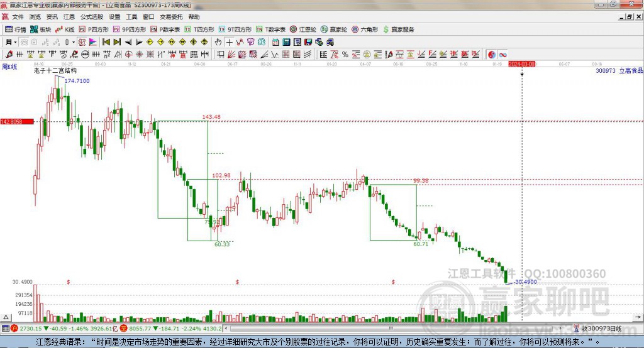Open 赢家轮 tool
The image size is (644, 348).
tap(334, 30)
